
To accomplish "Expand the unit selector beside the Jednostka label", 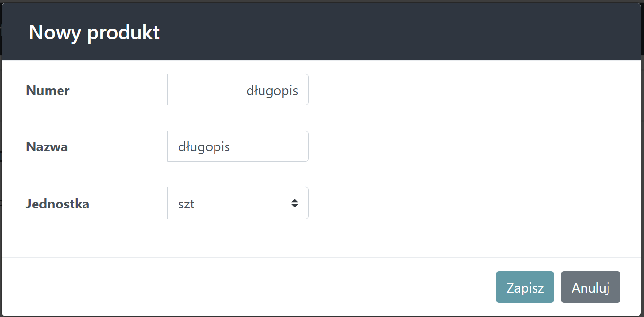I will pos(238,203).
